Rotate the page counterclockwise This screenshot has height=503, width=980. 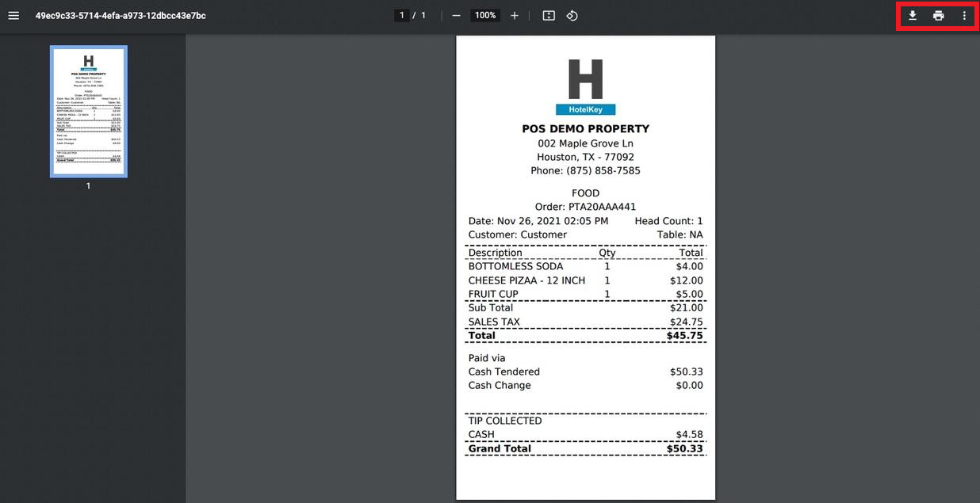coord(571,15)
